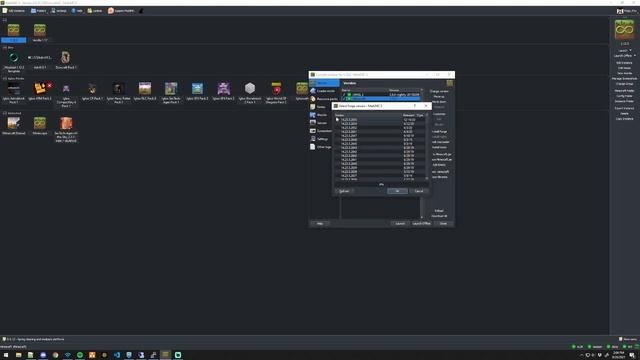Viewport: 640px width, 360px height.
Task: Click Export Instance in the right sidebar
Action: 624,108
